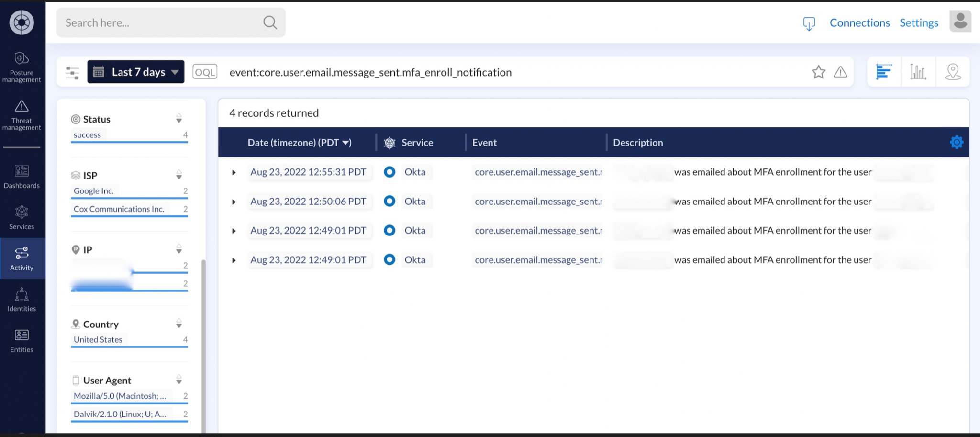Open the filter sliders icon
Screen dimensions: 980x437
pyautogui.click(x=72, y=72)
